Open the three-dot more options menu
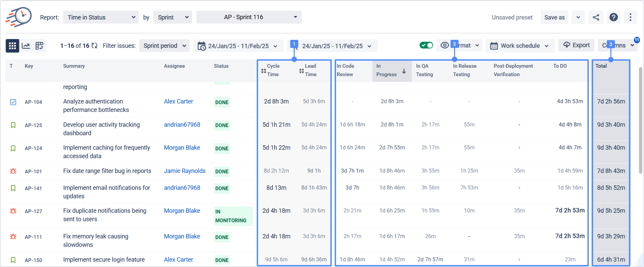The height and width of the screenshot is (267, 644). coord(630,17)
